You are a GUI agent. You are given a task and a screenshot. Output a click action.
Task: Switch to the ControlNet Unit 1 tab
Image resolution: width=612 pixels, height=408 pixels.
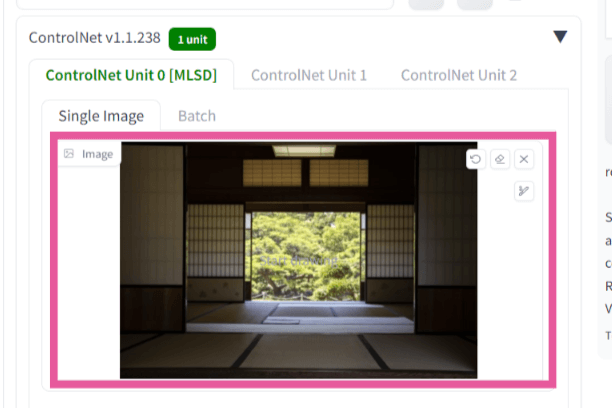point(309,75)
